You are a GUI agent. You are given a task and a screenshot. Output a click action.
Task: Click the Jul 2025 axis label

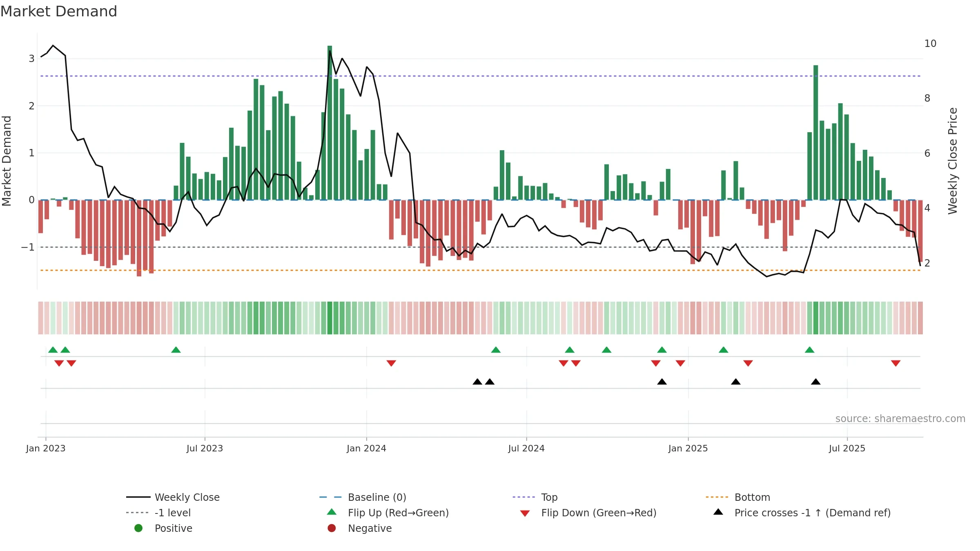pos(847,449)
